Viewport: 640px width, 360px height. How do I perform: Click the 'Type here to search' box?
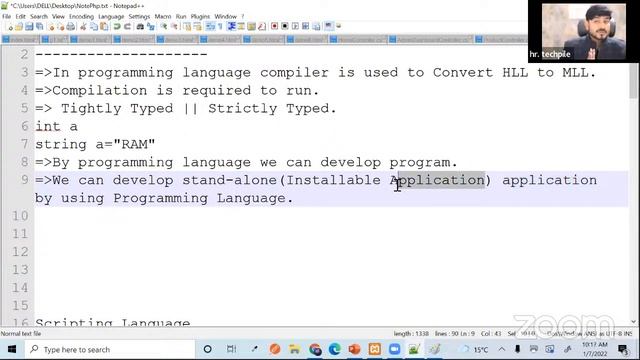109,349
